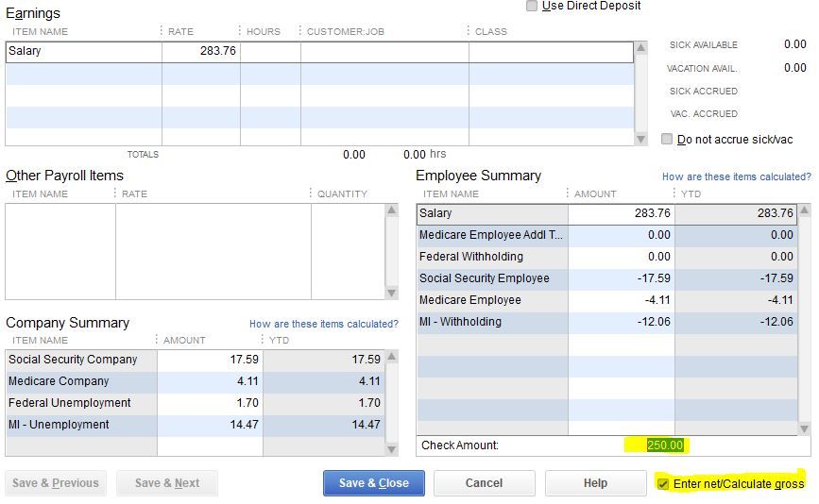The image size is (819, 504).
Task: Select the Federal Withholding amount cell
Action: point(621,257)
